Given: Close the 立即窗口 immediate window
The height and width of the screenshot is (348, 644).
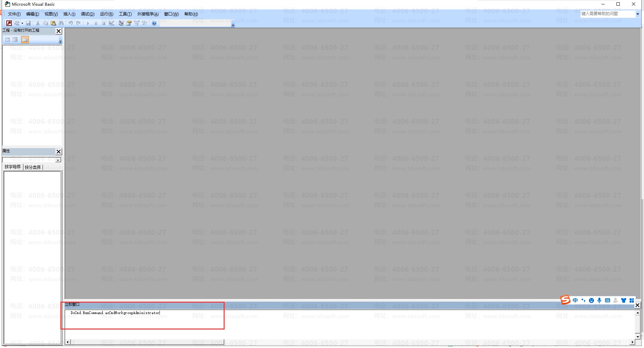Looking at the screenshot, I should click(x=637, y=305).
